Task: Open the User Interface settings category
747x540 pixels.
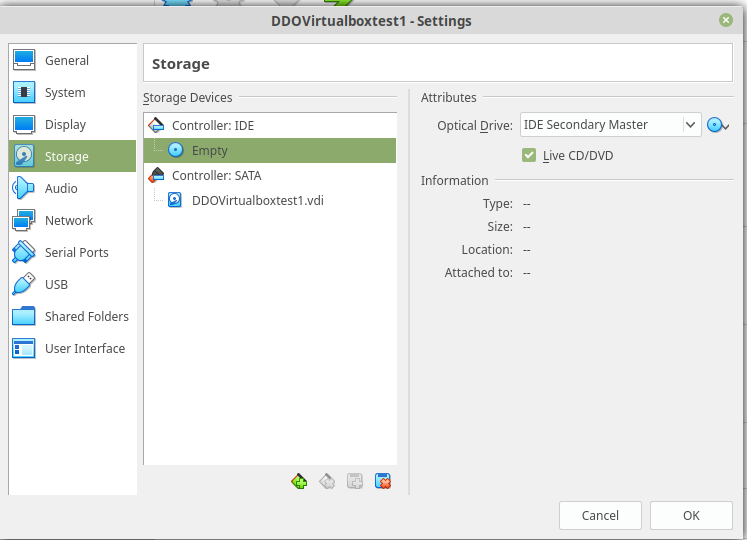Action: (72, 348)
